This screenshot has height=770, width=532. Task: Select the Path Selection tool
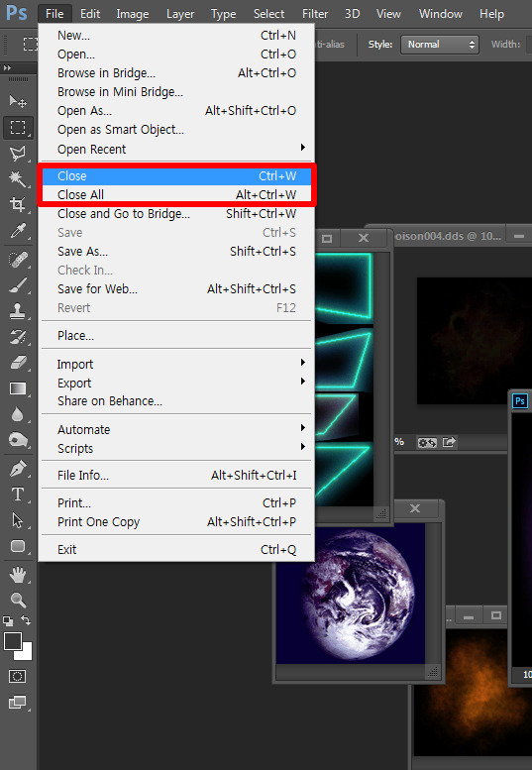[18, 520]
